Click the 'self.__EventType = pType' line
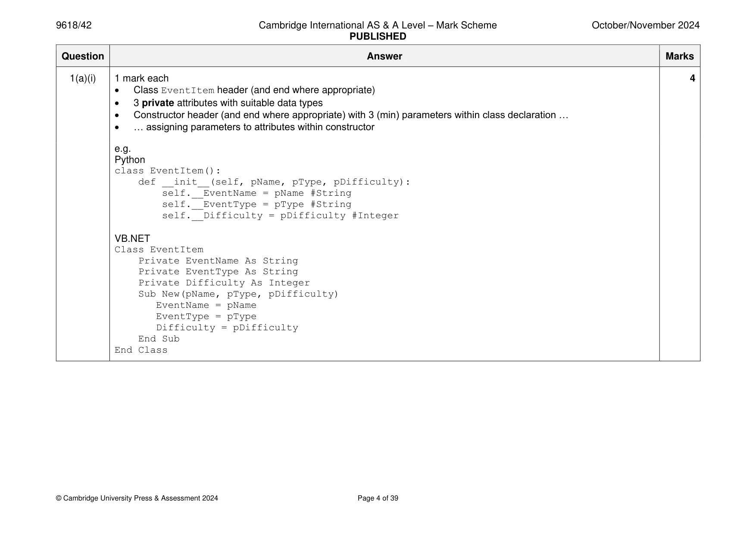This screenshot has width=756, height=535. point(257,204)
